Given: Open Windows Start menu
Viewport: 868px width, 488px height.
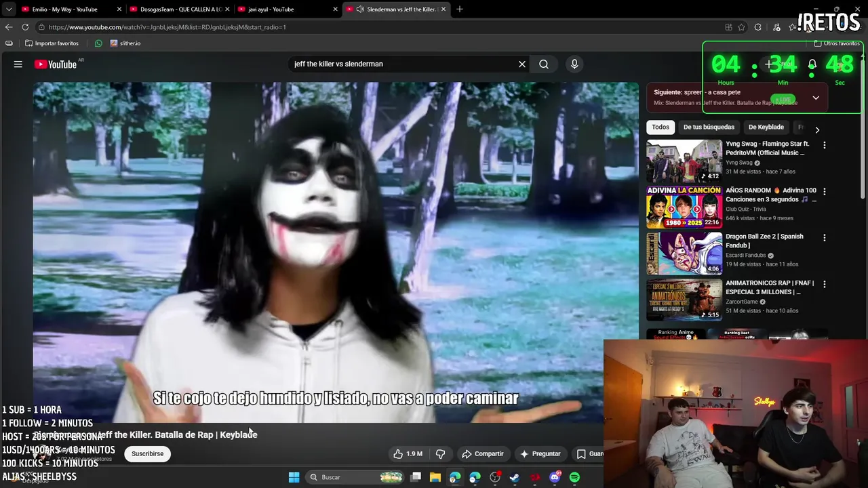Looking at the screenshot, I should click(x=294, y=477).
